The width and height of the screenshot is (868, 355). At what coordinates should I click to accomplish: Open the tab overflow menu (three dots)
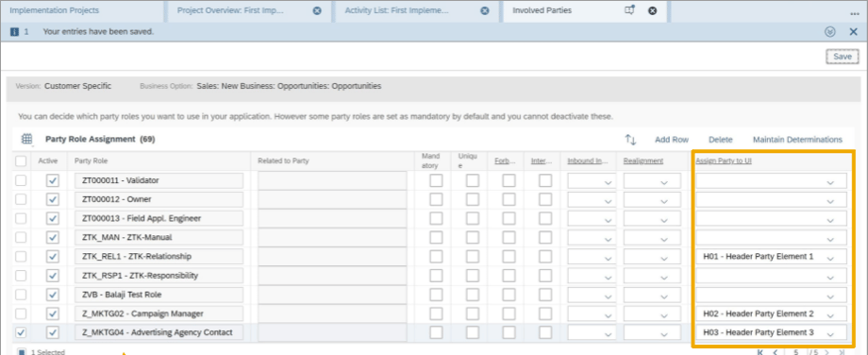click(x=854, y=13)
